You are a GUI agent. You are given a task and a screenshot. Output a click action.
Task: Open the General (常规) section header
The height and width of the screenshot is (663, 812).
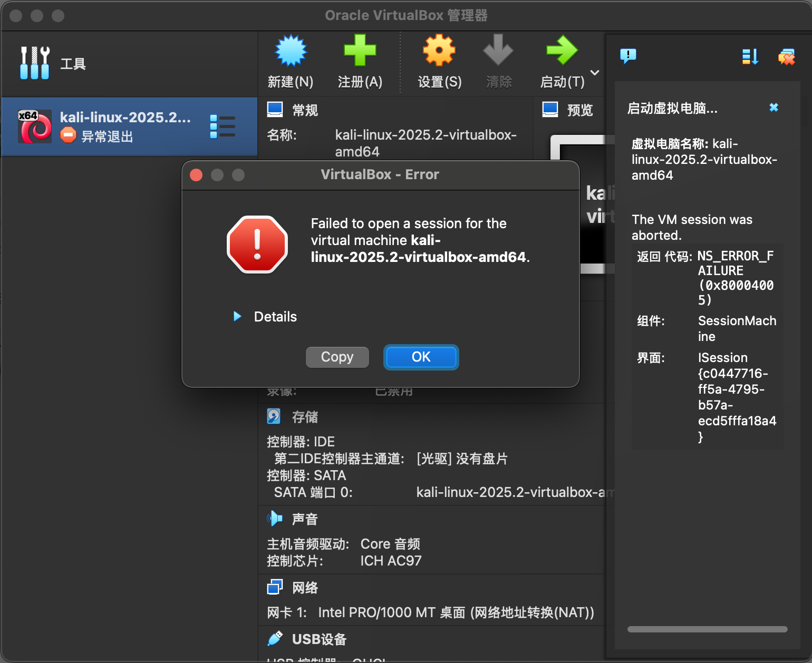coord(305,110)
